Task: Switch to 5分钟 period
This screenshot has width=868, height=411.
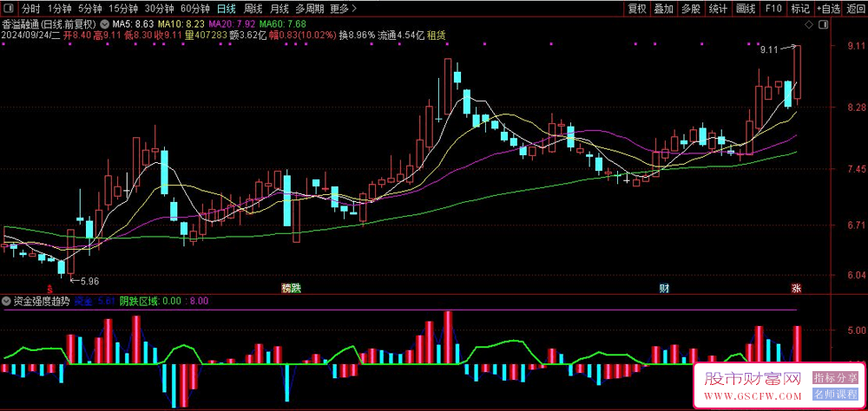Action: [89, 9]
